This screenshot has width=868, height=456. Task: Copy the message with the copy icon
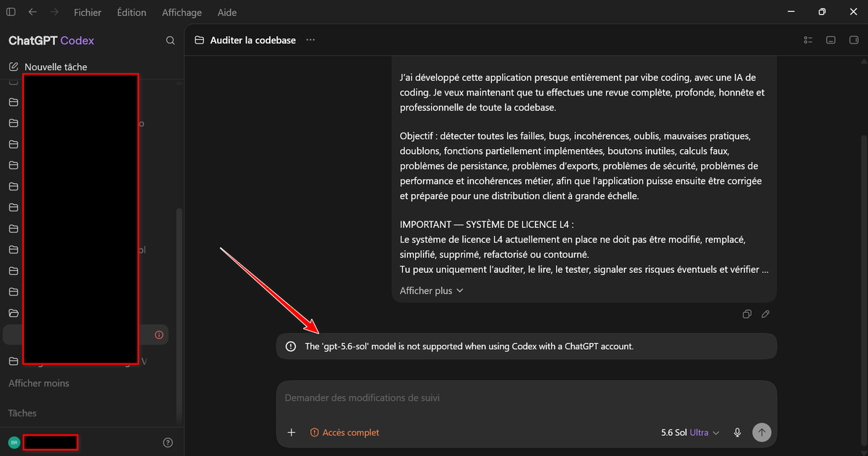[x=747, y=314]
